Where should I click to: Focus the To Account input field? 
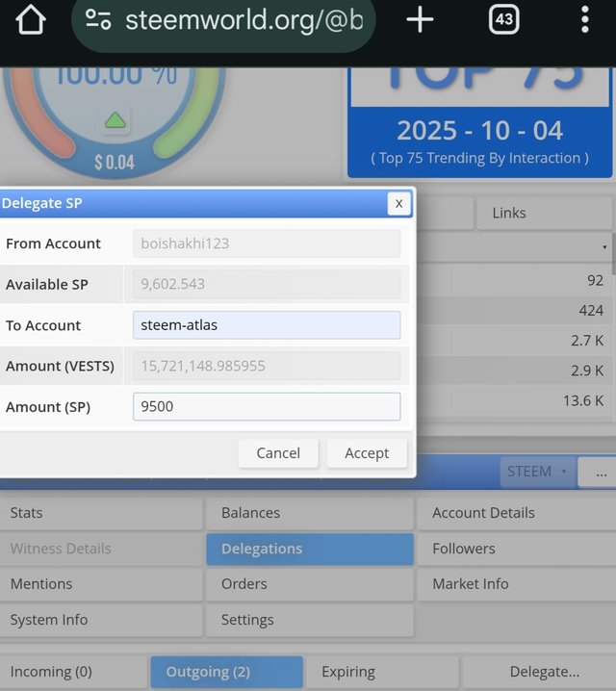coord(267,324)
